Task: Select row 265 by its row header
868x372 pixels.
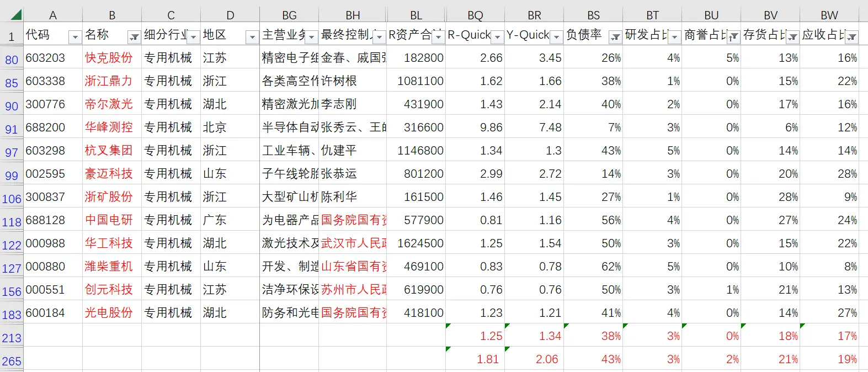Action: click(x=12, y=361)
